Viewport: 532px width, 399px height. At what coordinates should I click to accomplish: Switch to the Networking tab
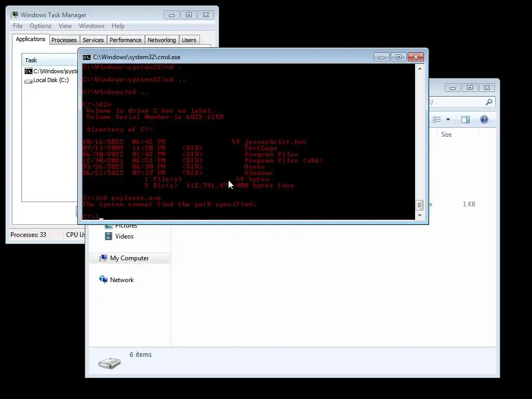coord(162,40)
